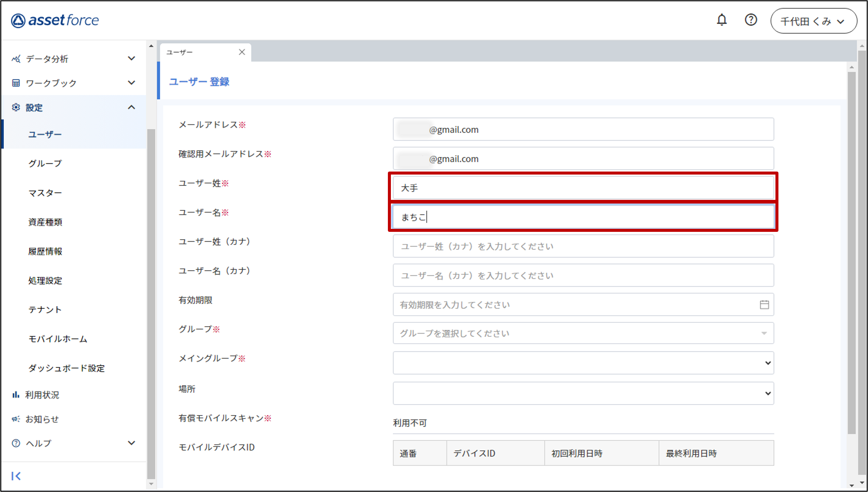Viewport: 868px width, 492px height.
Task: Select グループ in the settings submenu
Action: tap(45, 164)
